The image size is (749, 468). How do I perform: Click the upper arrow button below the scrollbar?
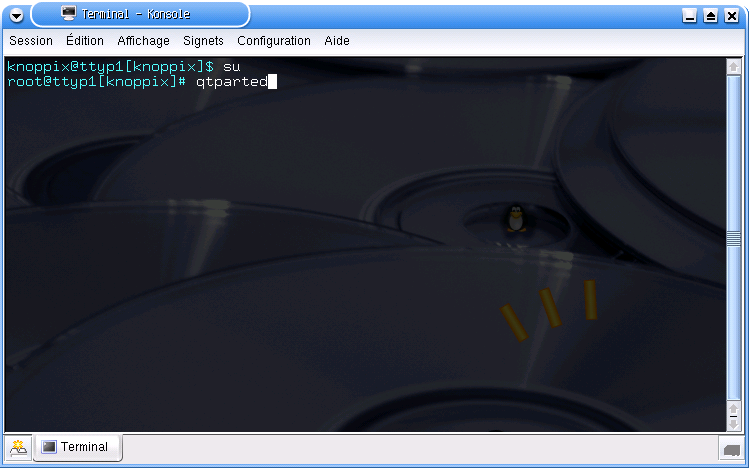pyautogui.click(x=733, y=410)
